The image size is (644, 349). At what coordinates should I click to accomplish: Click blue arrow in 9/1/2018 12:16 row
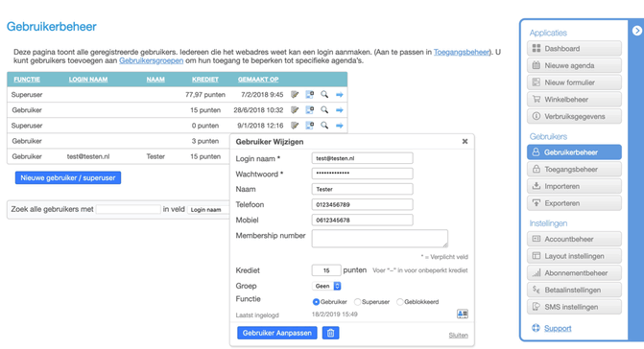point(339,126)
